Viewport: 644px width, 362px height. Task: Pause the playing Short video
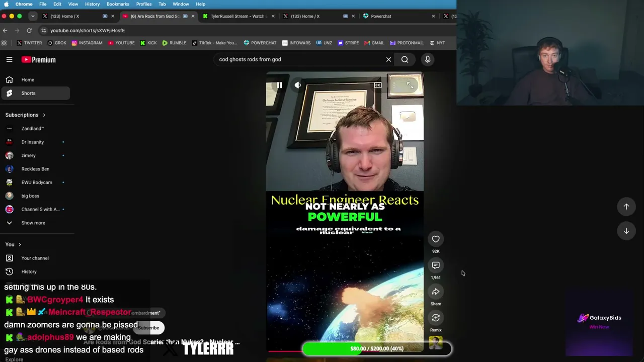[279, 85]
